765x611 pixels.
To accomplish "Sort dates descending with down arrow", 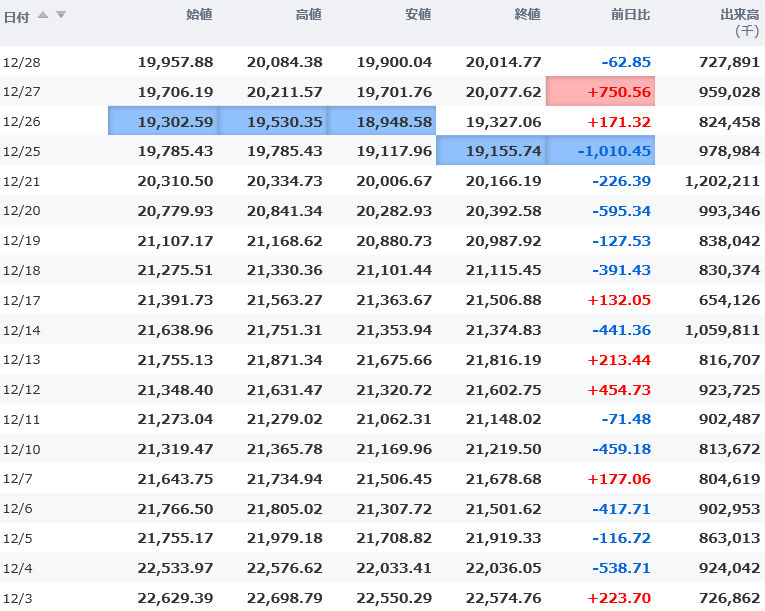I will (x=61, y=14).
